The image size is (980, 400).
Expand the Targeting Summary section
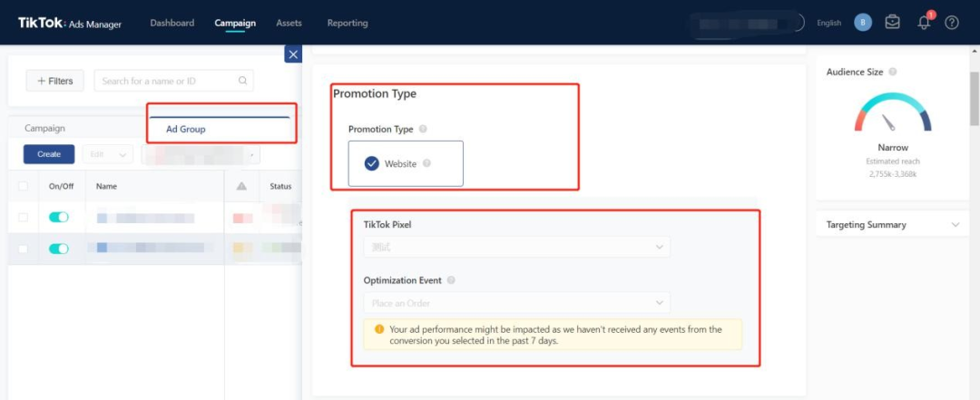(893, 224)
